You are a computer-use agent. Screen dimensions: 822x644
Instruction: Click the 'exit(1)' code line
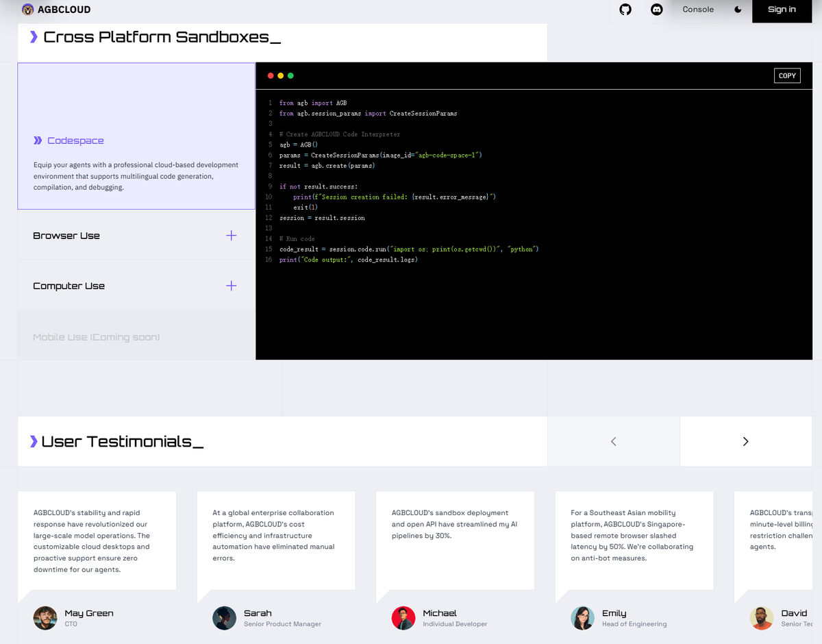click(x=305, y=207)
